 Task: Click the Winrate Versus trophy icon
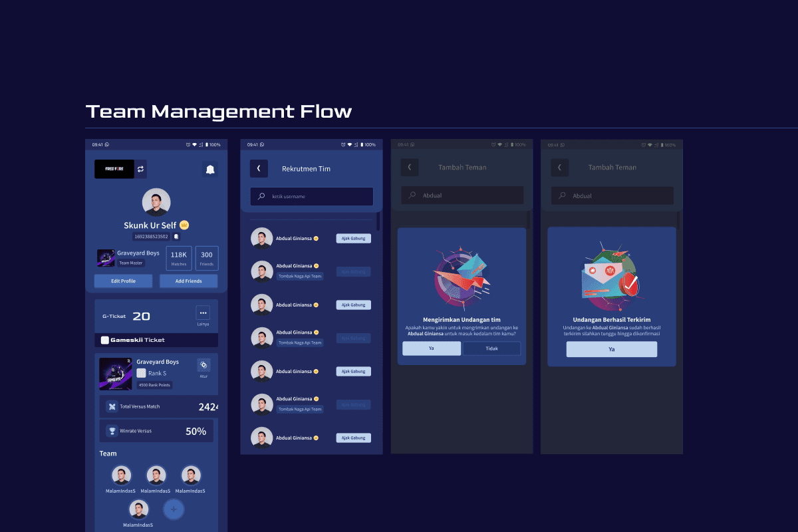112,431
